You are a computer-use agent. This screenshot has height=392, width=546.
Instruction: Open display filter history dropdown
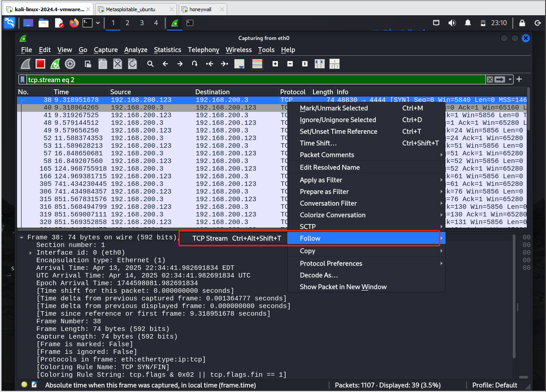[x=510, y=79]
